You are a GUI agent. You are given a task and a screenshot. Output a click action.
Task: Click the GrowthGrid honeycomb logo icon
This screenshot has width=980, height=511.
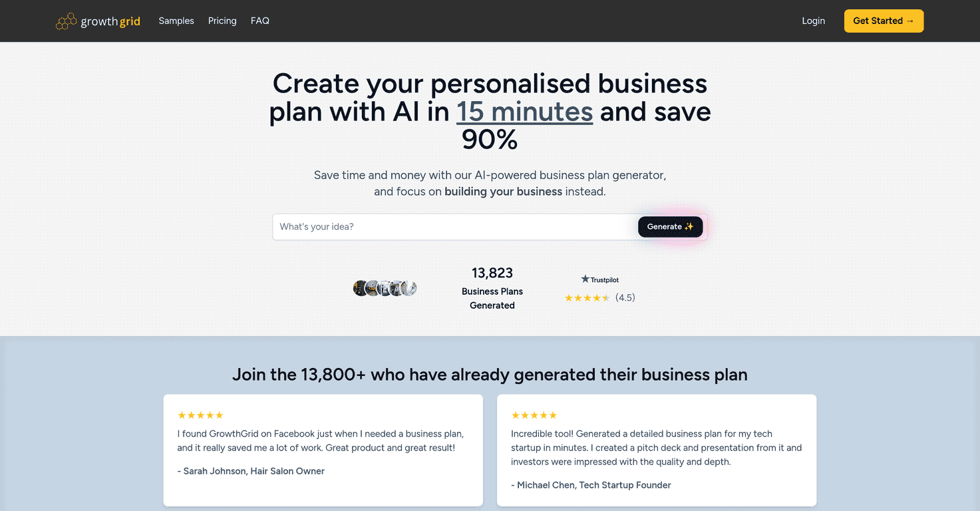(66, 21)
